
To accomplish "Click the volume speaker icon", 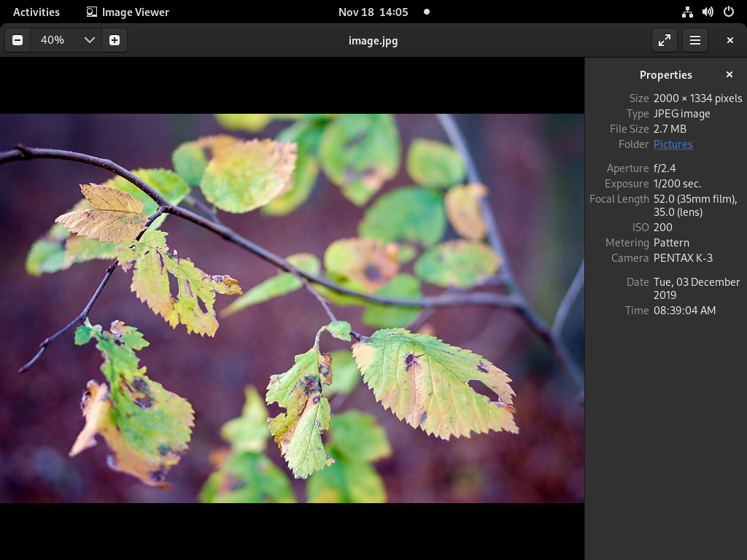I will (x=708, y=12).
